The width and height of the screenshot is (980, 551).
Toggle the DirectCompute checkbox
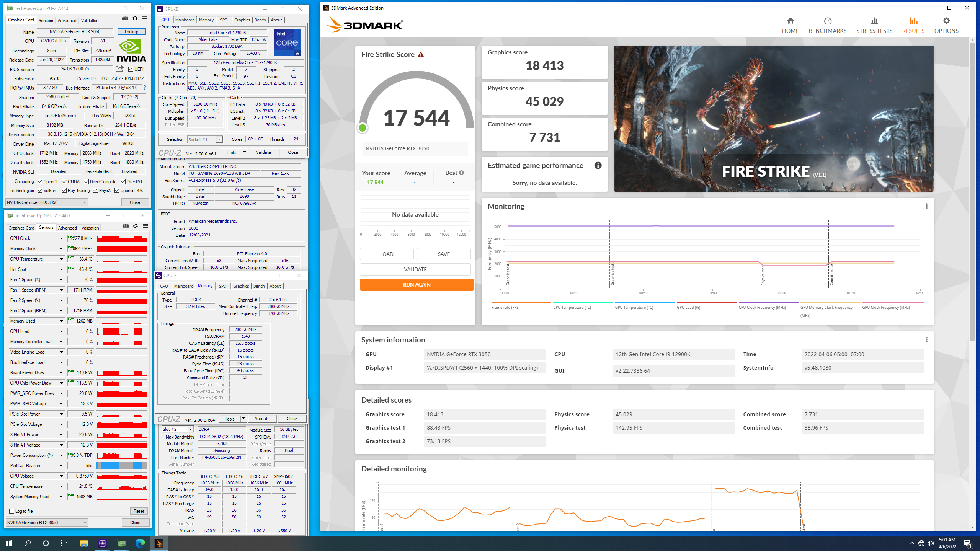pyautogui.click(x=87, y=181)
